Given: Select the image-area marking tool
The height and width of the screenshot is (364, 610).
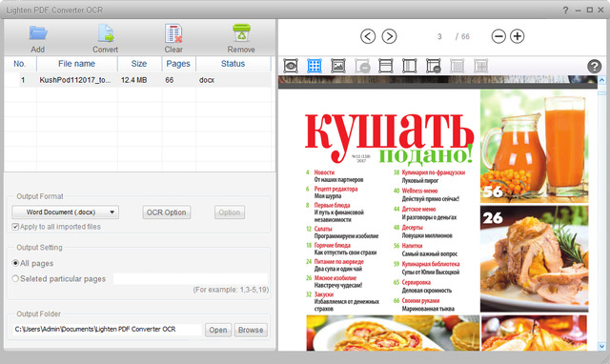Looking at the screenshot, I should tap(338, 66).
